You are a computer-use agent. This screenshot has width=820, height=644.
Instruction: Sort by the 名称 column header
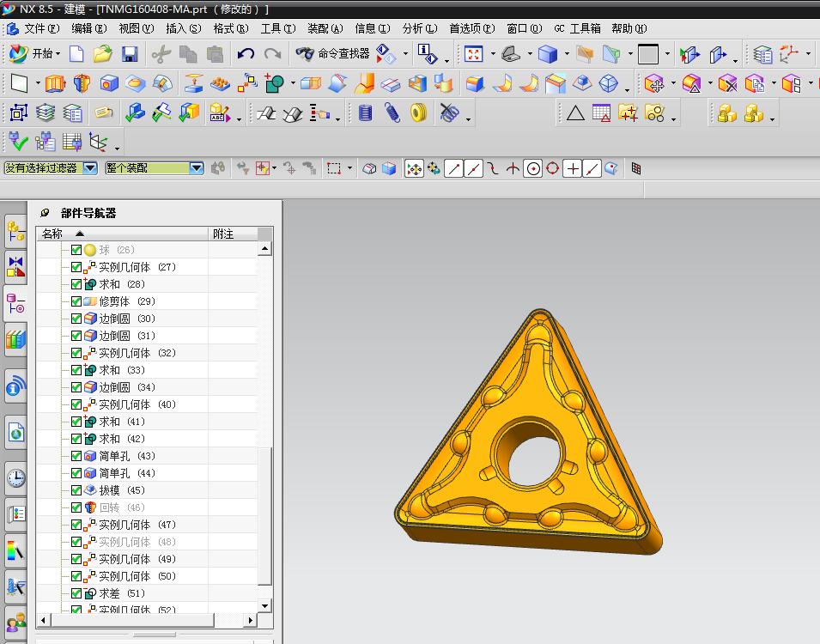coord(122,234)
